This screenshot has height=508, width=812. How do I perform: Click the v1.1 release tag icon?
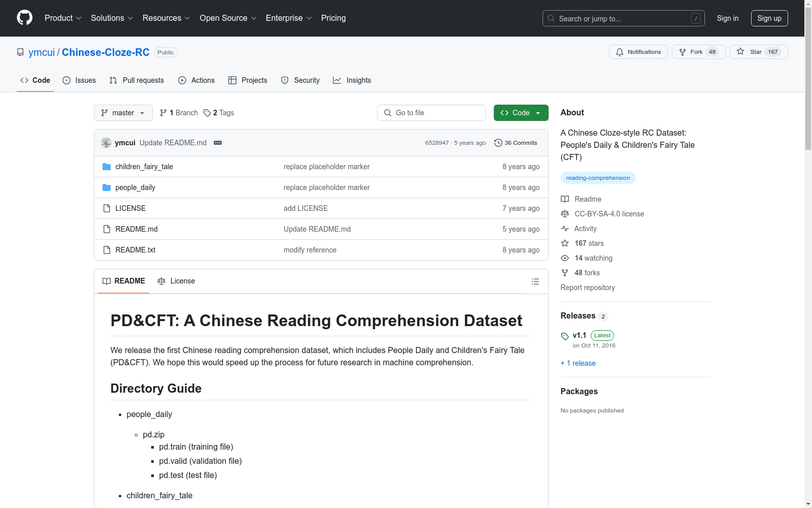point(565,336)
